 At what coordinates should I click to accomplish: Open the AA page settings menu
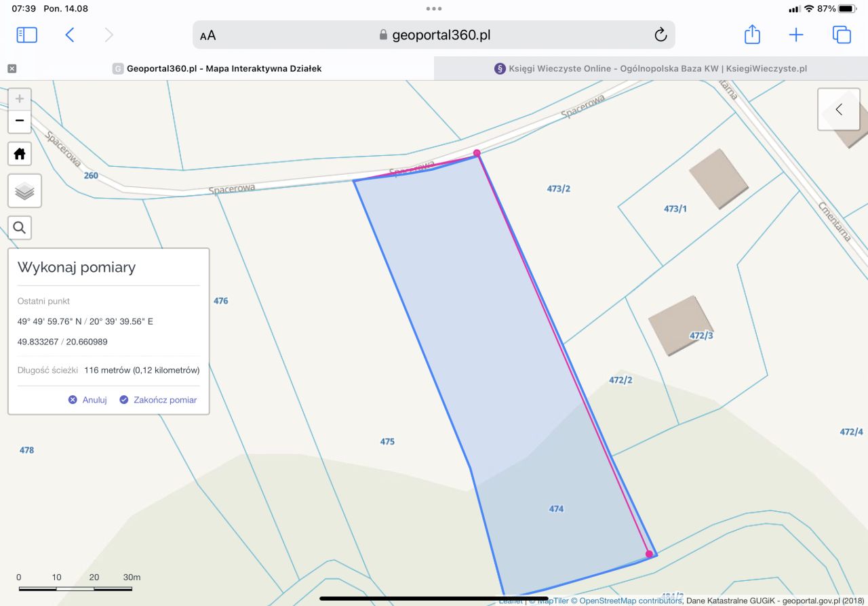[x=208, y=35]
